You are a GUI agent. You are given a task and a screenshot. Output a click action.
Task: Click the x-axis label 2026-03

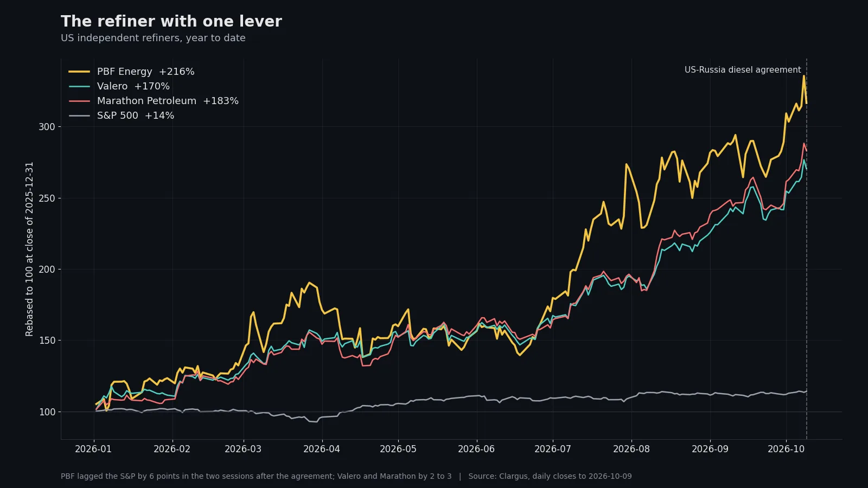(243, 449)
